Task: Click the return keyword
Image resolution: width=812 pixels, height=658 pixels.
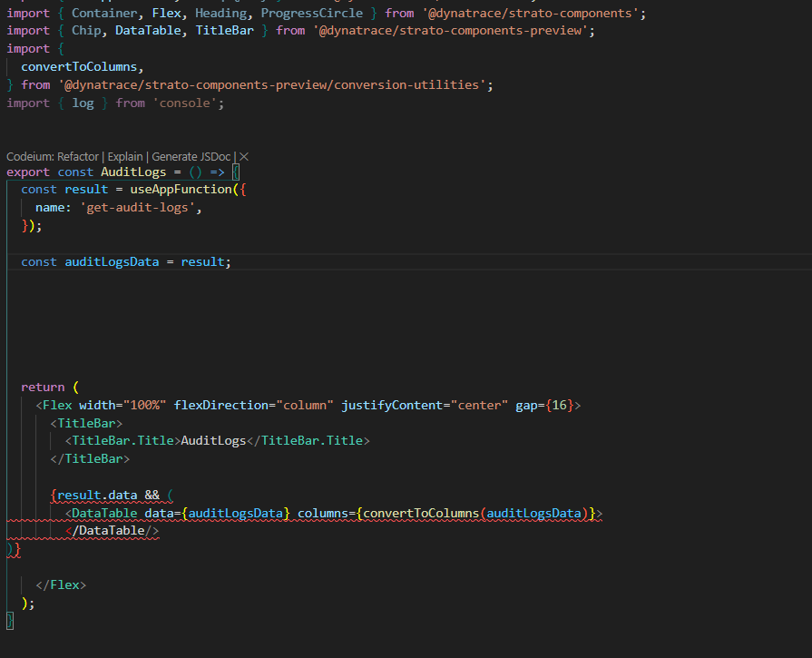Action: point(43,387)
